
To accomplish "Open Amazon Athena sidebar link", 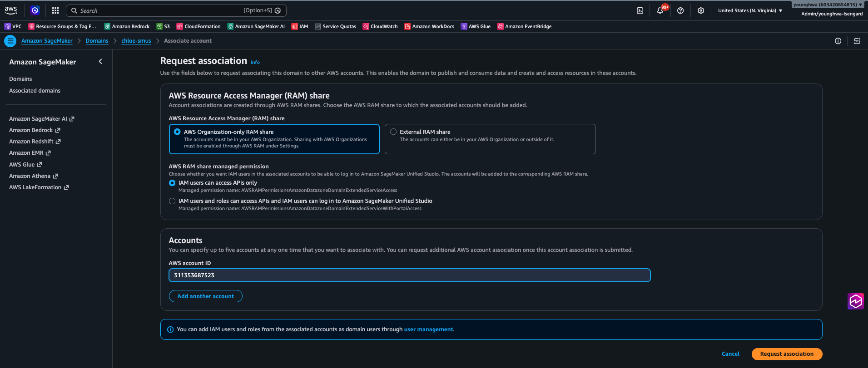I will (34, 176).
